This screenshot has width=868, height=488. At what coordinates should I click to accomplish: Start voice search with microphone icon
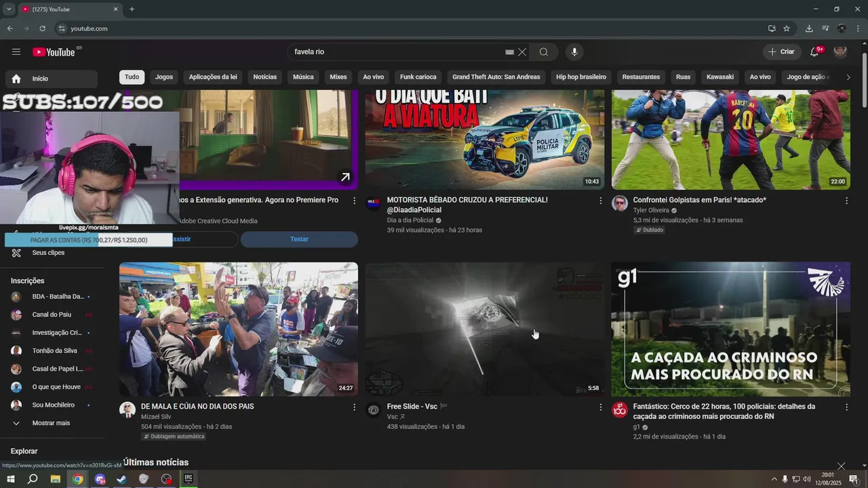[574, 52]
